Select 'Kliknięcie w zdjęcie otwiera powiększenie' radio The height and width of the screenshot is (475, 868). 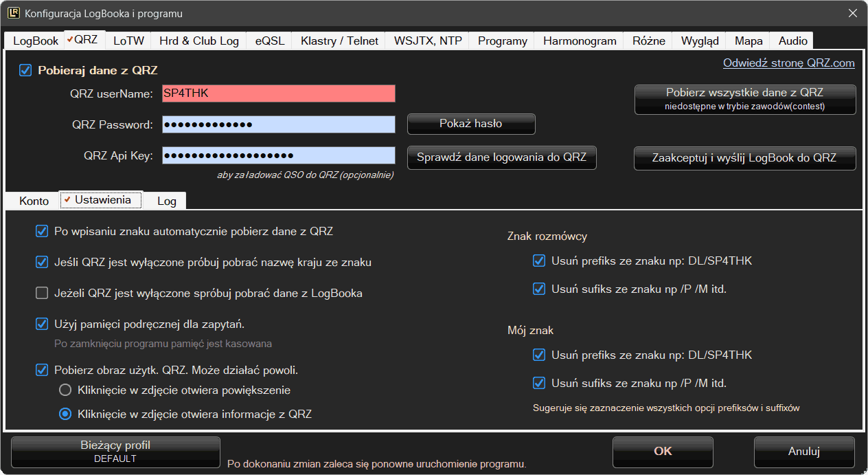pos(65,390)
